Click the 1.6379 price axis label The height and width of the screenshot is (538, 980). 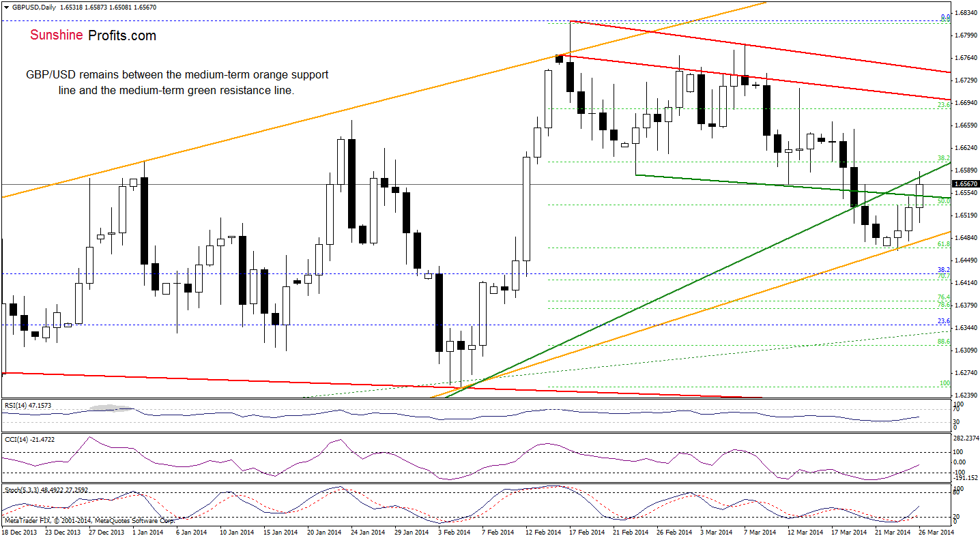pos(966,305)
